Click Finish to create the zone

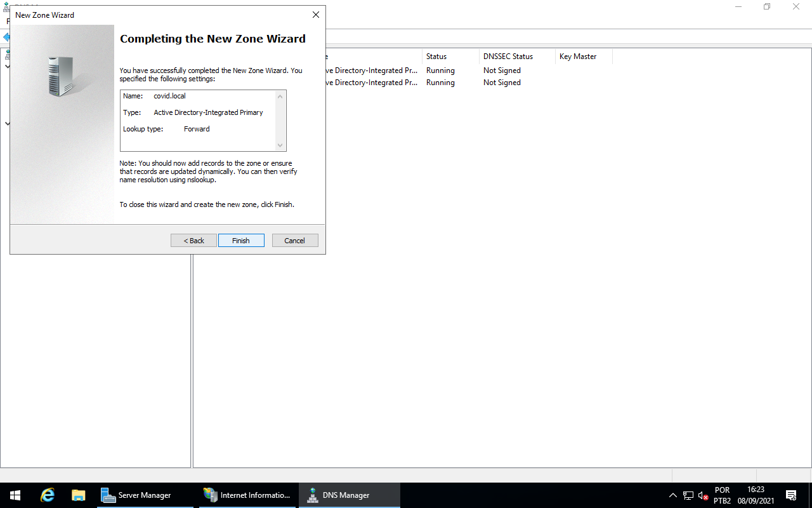(x=241, y=241)
